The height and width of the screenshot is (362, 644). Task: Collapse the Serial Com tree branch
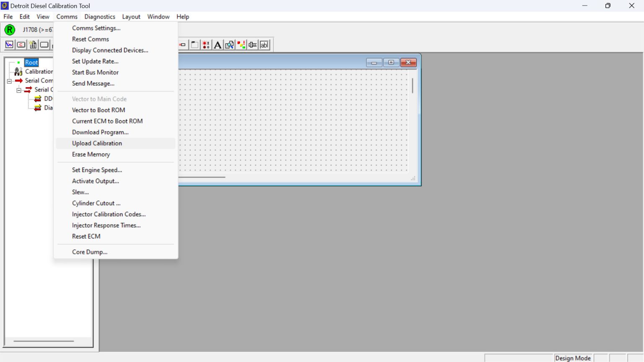click(x=10, y=80)
